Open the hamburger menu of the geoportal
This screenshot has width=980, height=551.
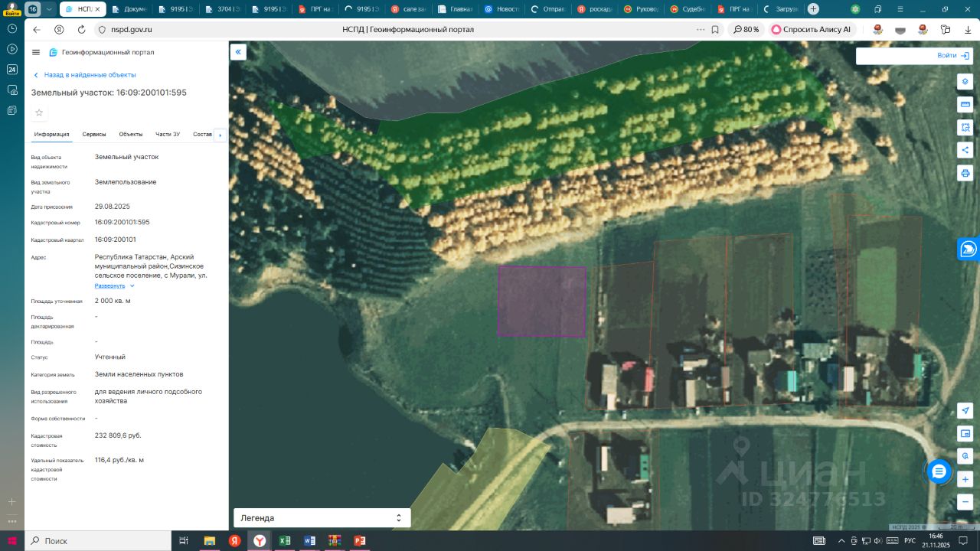click(x=36, y=52)
